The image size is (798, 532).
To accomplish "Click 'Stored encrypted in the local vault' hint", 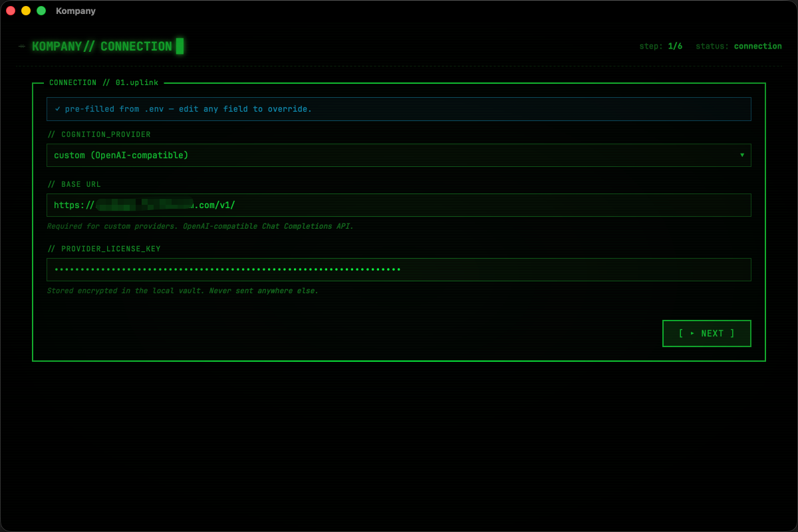I will (x=183, y=291).
